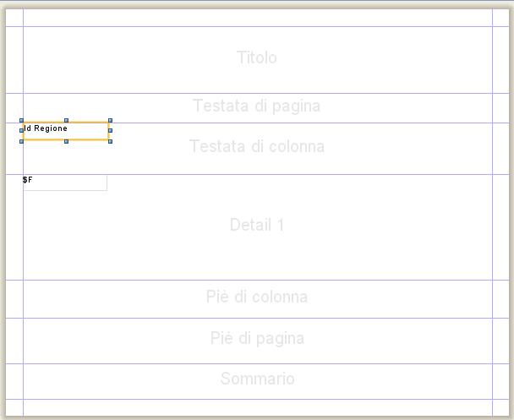Image resolution: width=514 pixels, height=420 pixels.
Task: Click the top-middle resize handle of Id Regione
Action: point(66,121)
